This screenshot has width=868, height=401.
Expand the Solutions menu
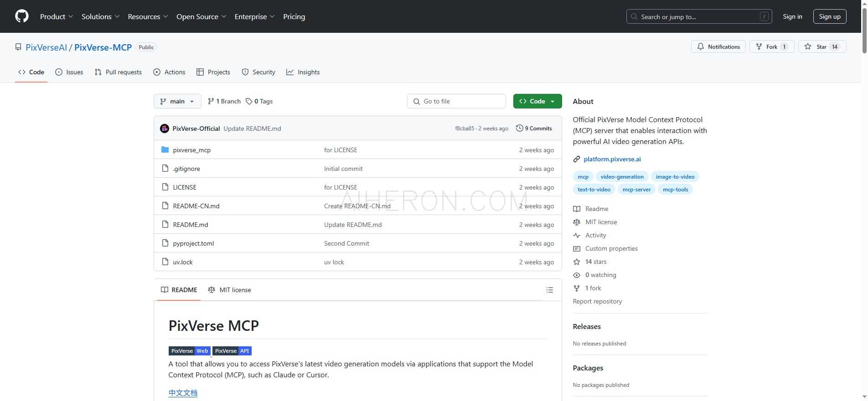[101, 16]
